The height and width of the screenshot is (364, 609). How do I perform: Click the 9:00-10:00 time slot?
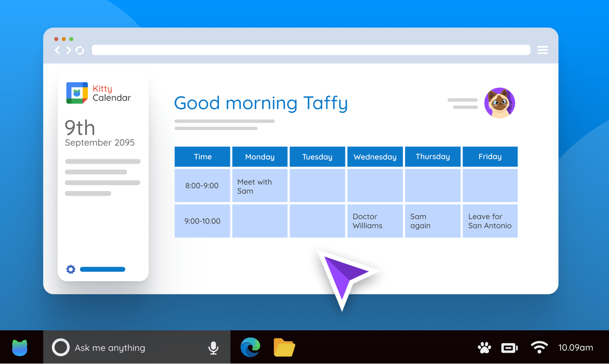point(203,221)
